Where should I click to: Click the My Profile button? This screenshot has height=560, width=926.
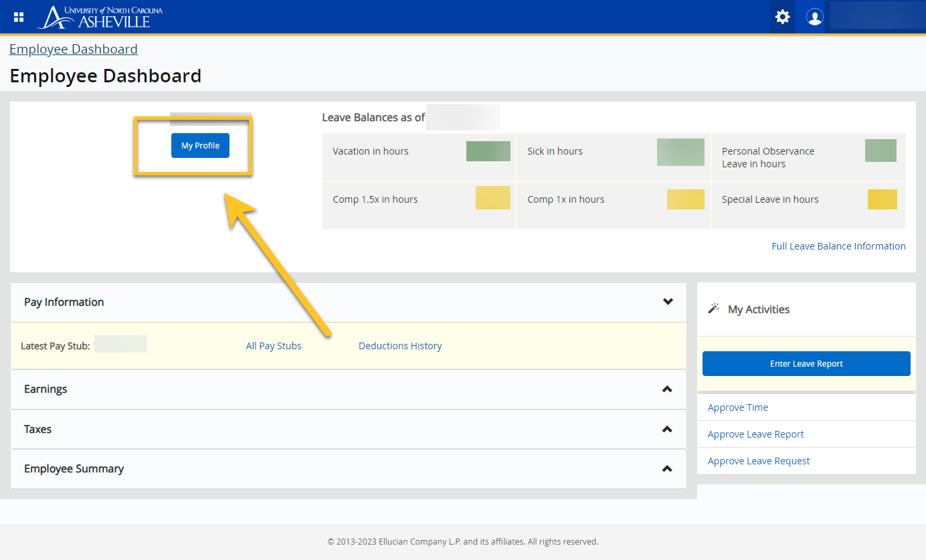coord(200,146)
